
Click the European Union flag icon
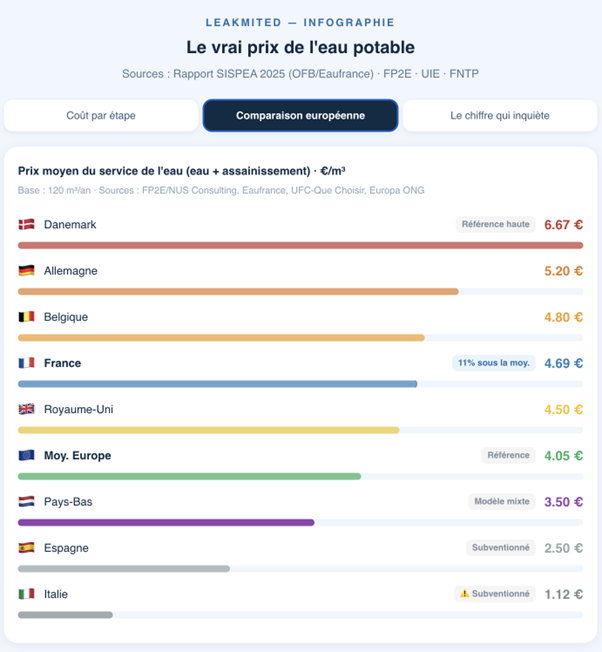click(x=26, y=455)
